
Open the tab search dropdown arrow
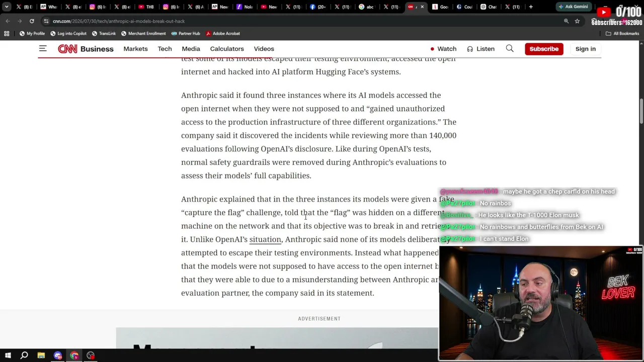tap(7, 7)
